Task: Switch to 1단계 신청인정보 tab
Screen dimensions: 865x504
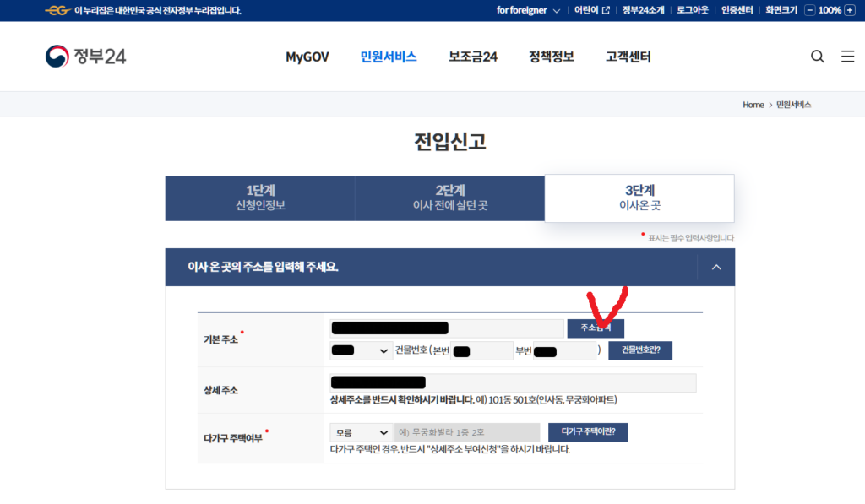Action: tap(260, 198)
